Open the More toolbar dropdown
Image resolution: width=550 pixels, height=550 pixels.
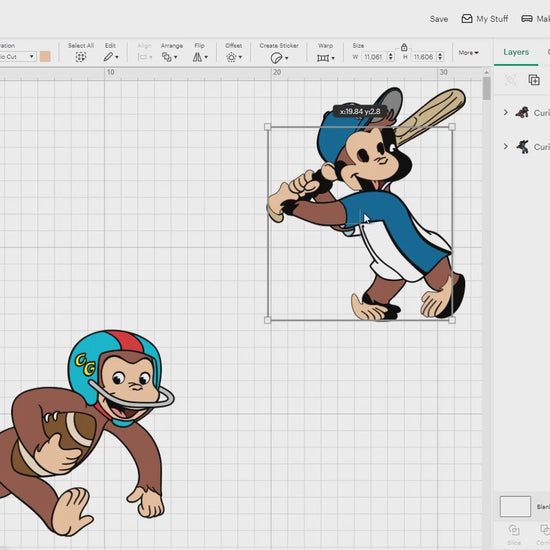click(x=468, y=53)
